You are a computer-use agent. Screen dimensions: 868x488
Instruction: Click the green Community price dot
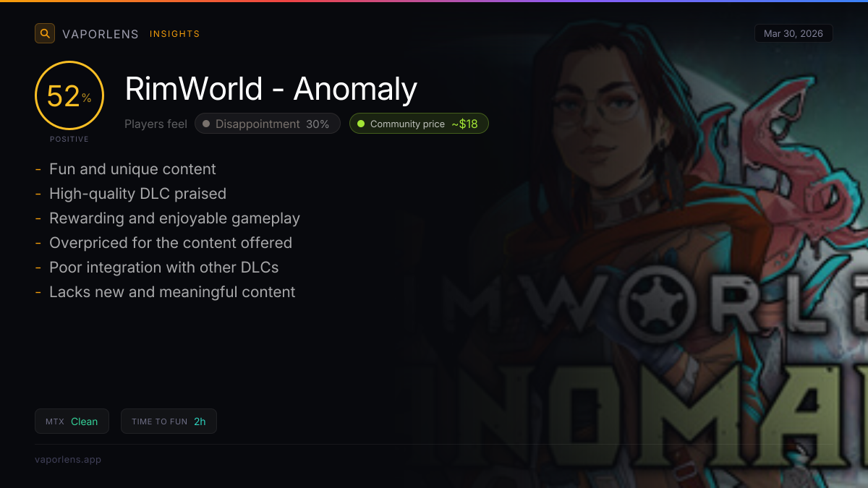[x=361, y=124]
